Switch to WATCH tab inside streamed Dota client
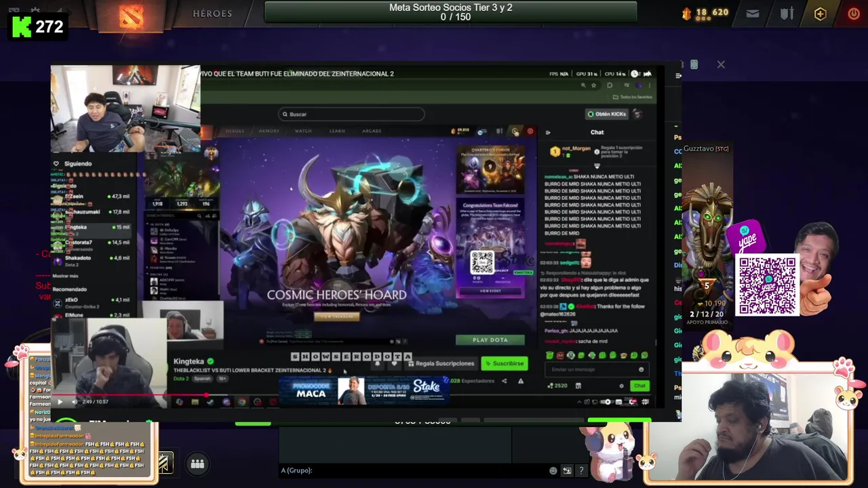 tap(303, 131)
